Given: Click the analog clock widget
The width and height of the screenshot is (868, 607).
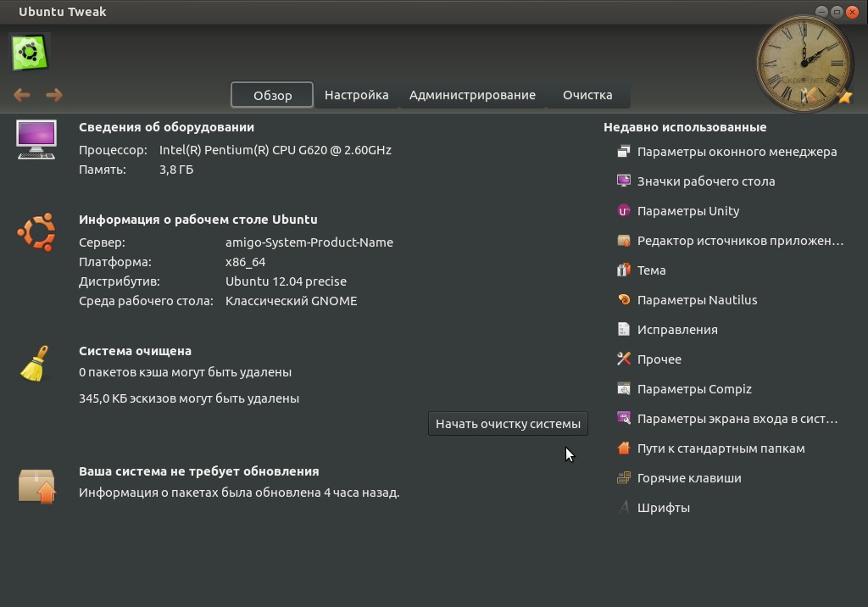Looking at the screenshot, I should tap(804, 63).
